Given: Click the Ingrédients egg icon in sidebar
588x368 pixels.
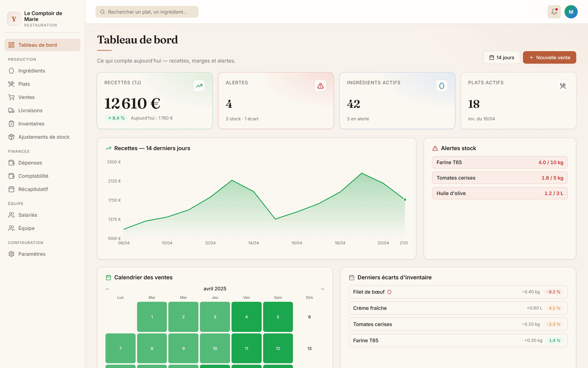Looking at the screenshot, I should click(x=11, y=71).
